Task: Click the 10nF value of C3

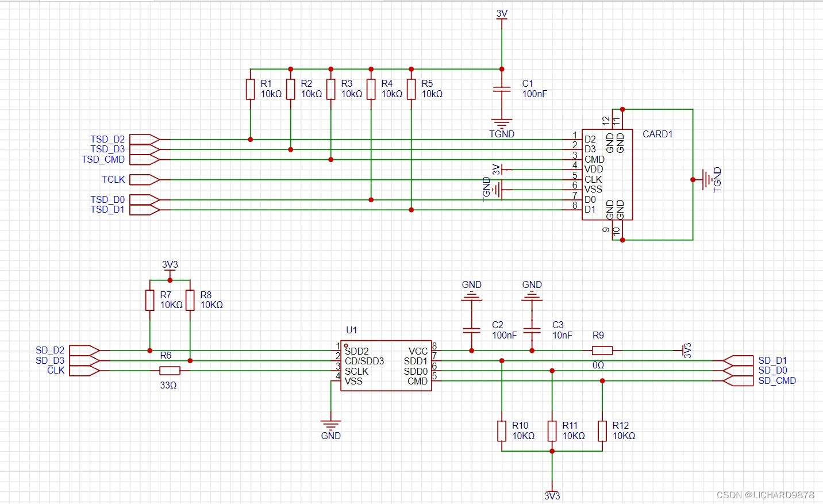Action: coord(562,335)
